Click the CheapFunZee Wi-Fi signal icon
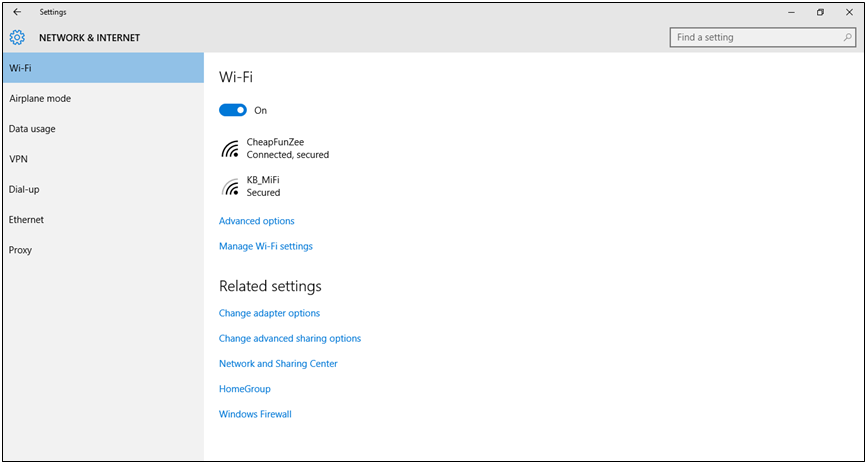This screenshot has height=463, width=866. pyautogui.click(x=230, y=149)
